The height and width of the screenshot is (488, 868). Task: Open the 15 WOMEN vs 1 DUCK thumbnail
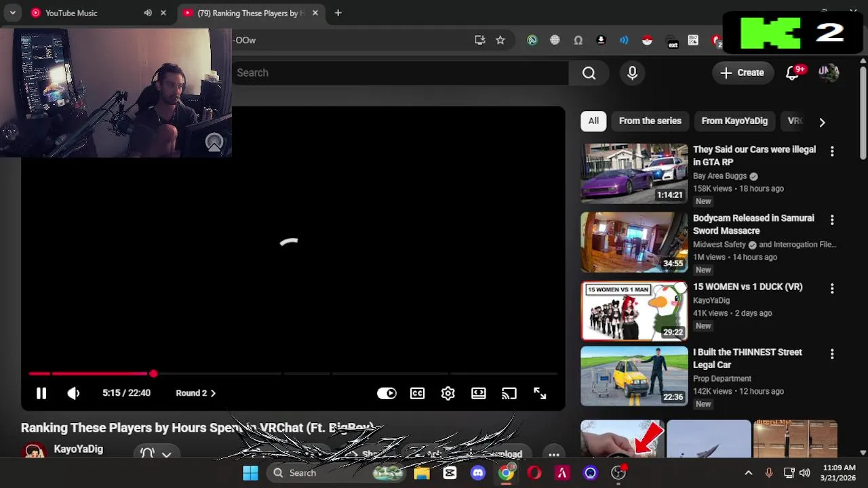pyautogui.click(x=634, y=310)
